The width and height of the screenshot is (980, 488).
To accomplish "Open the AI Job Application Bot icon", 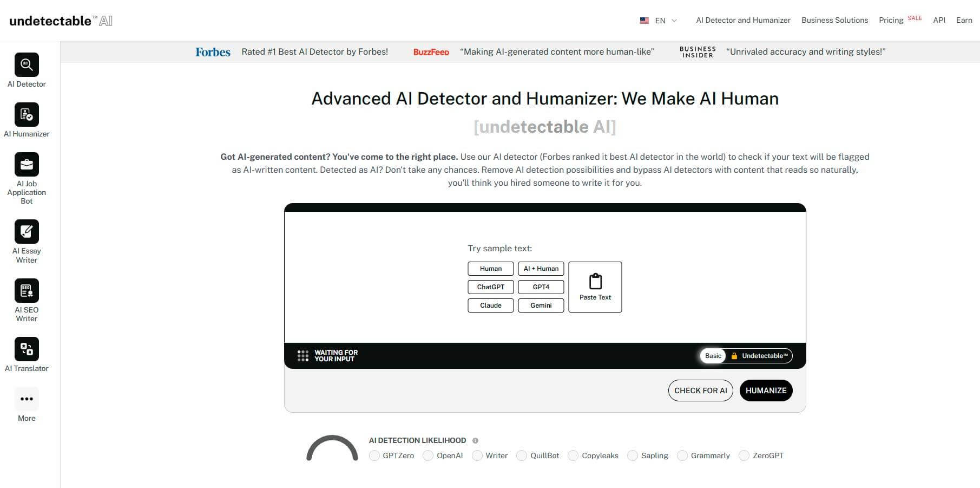I will pyautogui.click(x=27, y=165).
